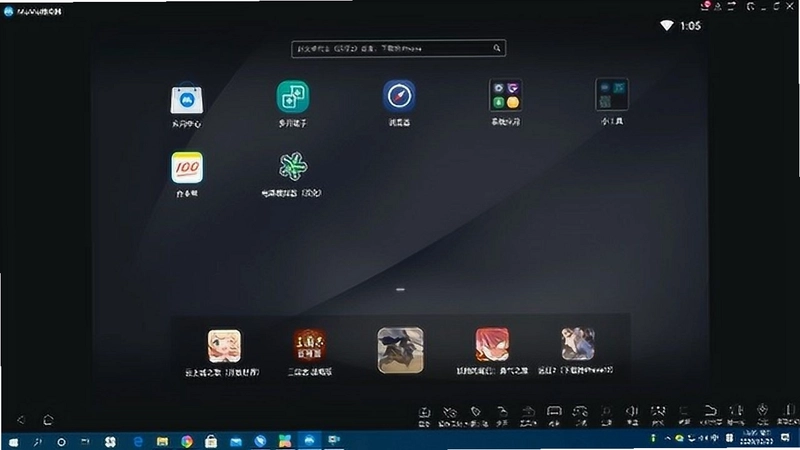The width and height of the screenshot is (800, 450).
Task: Open the small tools folder
Action: (612, 94)
